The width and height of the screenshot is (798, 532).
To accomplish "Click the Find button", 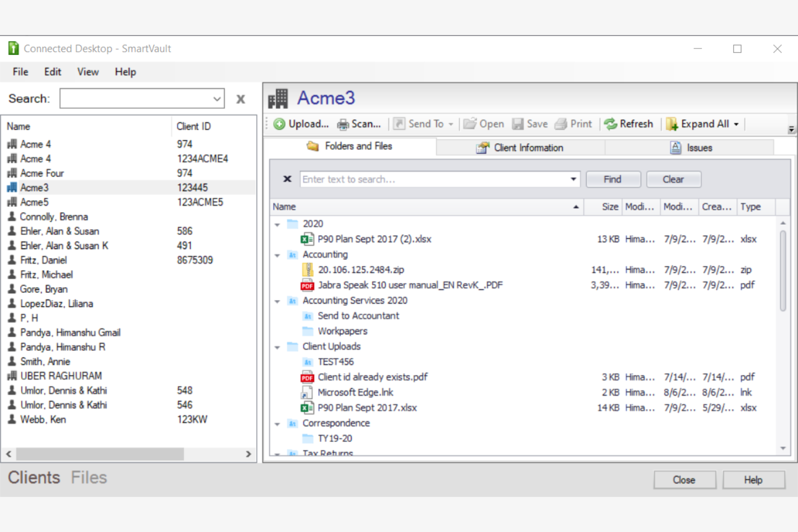I will (613, 179).
